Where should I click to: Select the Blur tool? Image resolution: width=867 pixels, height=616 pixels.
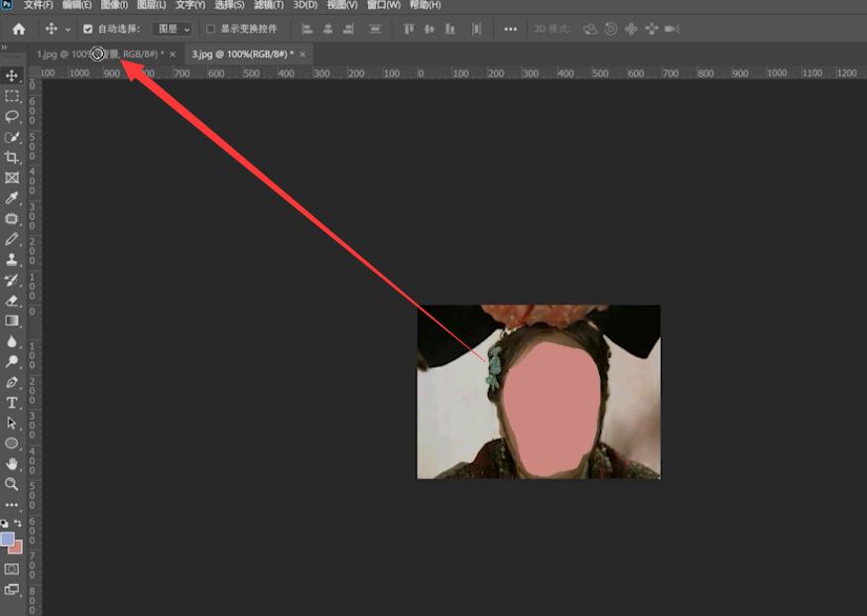(x=12, y=341)
